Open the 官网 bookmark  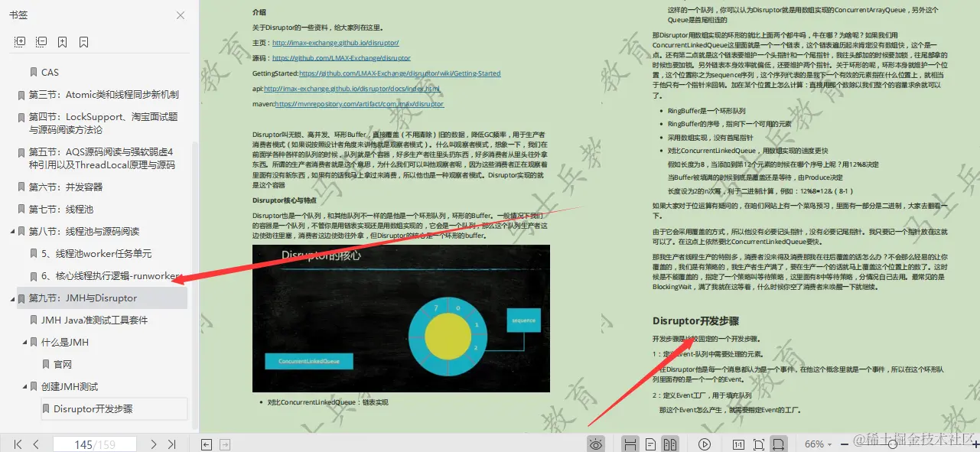pos(63,365)
